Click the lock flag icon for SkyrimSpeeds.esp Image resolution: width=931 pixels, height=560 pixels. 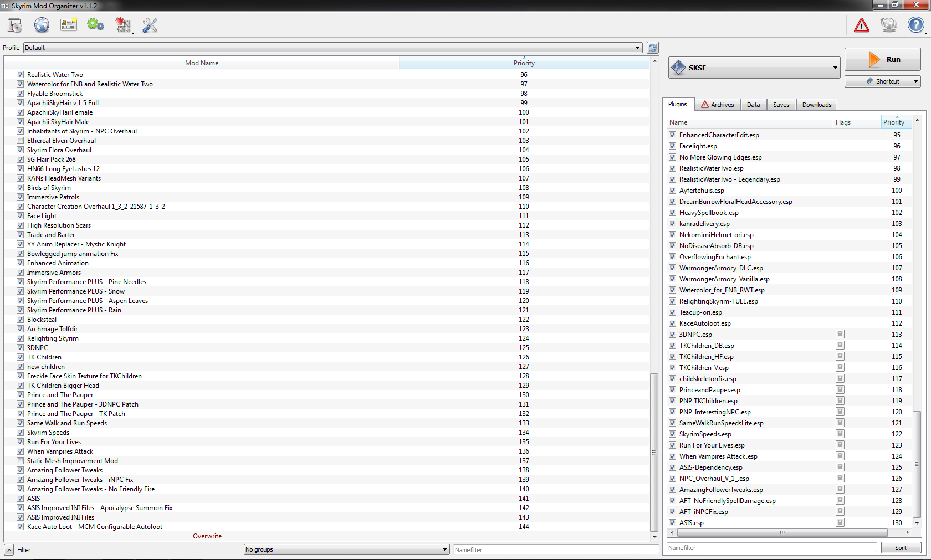click(840, 434)
